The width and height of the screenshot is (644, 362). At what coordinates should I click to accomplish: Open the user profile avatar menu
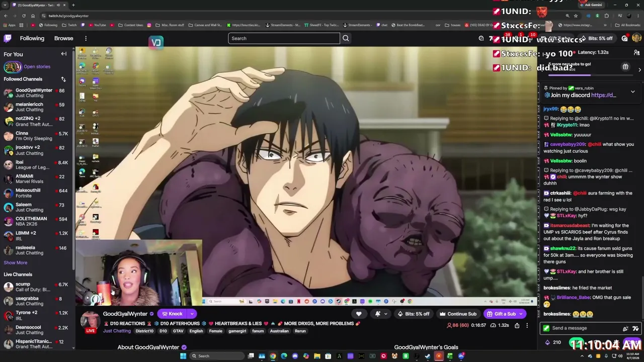637,38
